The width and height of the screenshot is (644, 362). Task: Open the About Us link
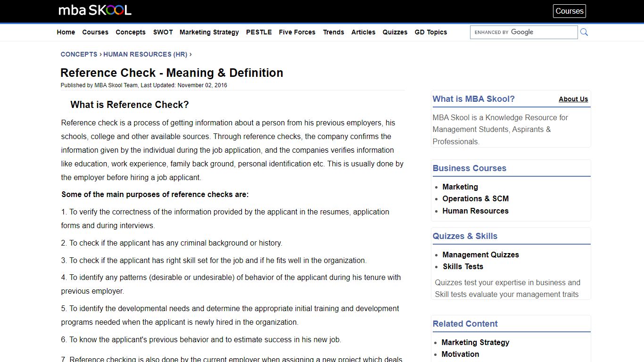point(573,99)
